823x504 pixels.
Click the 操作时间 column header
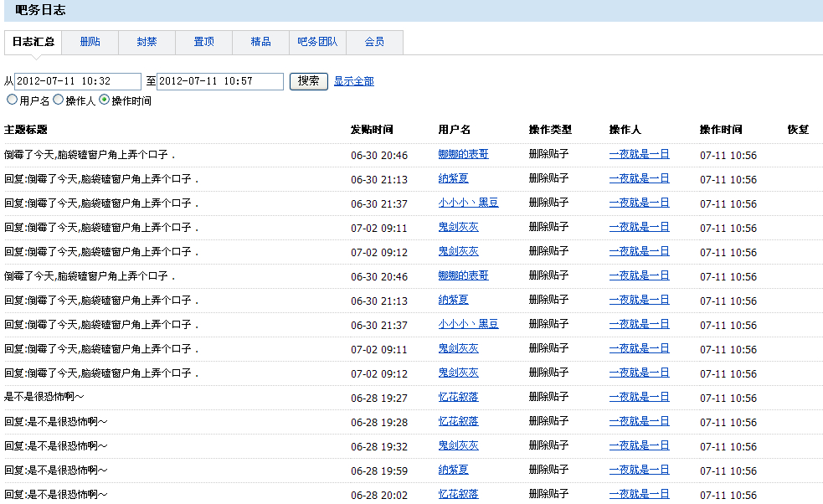721,130
